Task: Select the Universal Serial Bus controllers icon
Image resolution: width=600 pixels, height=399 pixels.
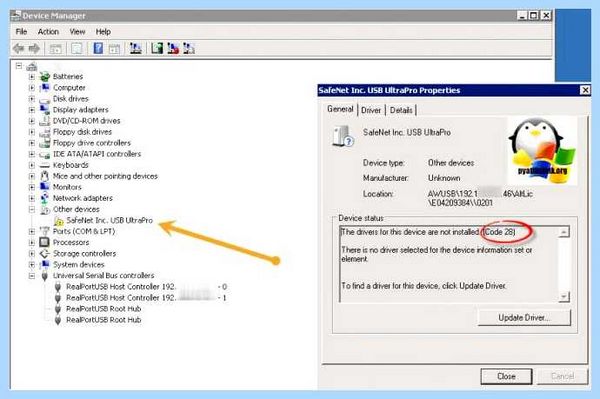Action: (44, 276)
